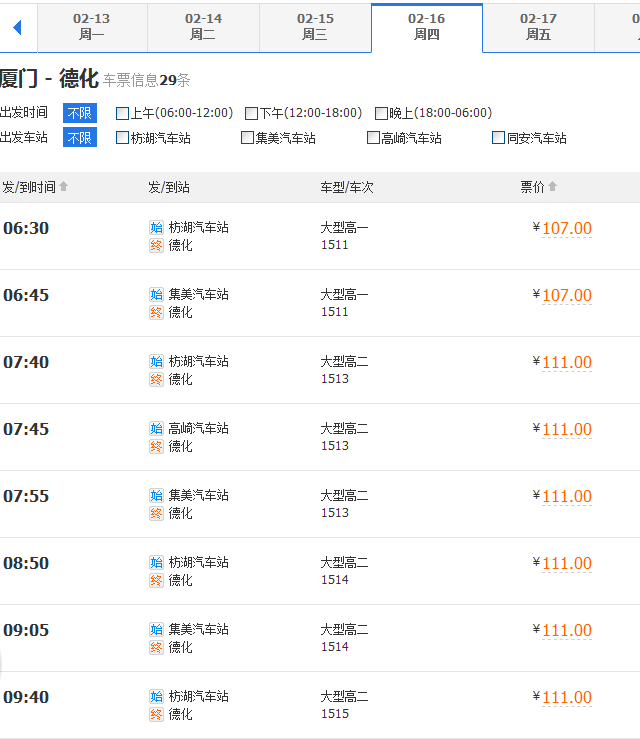Click 高崎汽车站 in the 07:45 row
Viewport: 640px width, 739px height.
(198, 428)
